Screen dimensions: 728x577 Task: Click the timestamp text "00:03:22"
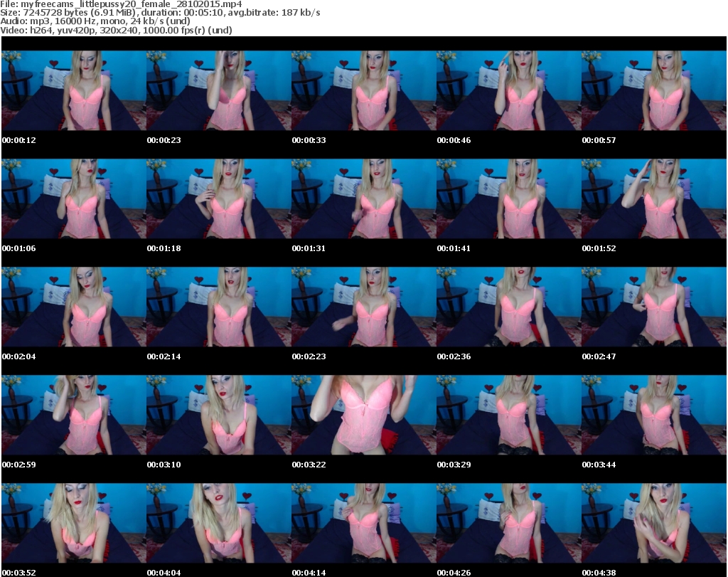point(309,465)
